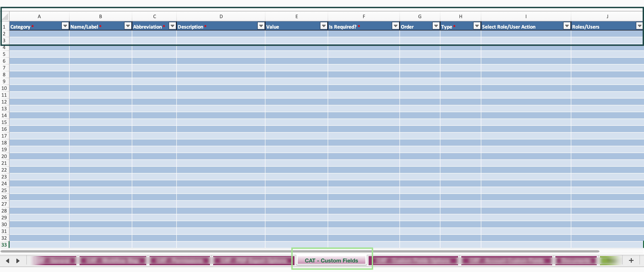Click the horizontal scrollbar above sheet tabs

coord(300,251)
